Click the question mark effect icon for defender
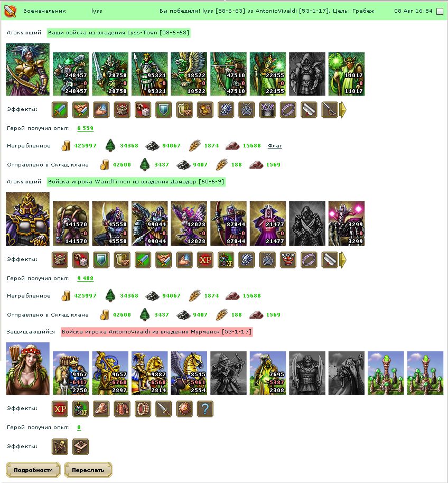Viewport: 448px width, 483px height. click(206, 409)
